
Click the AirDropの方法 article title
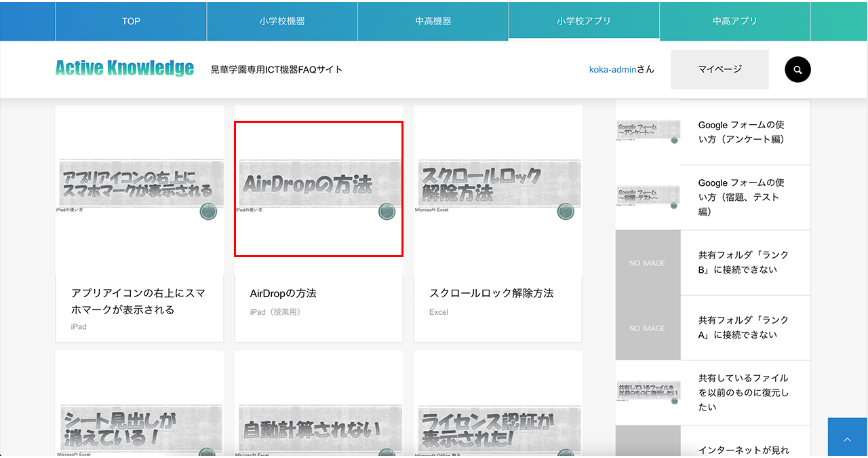283,293
